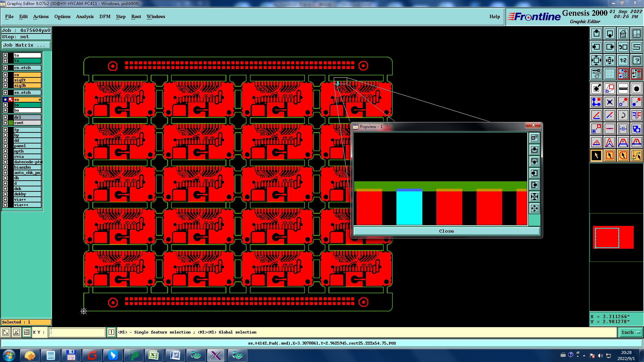
Task: Open the Inch units dropdown
Action: [x=630, y=332]
